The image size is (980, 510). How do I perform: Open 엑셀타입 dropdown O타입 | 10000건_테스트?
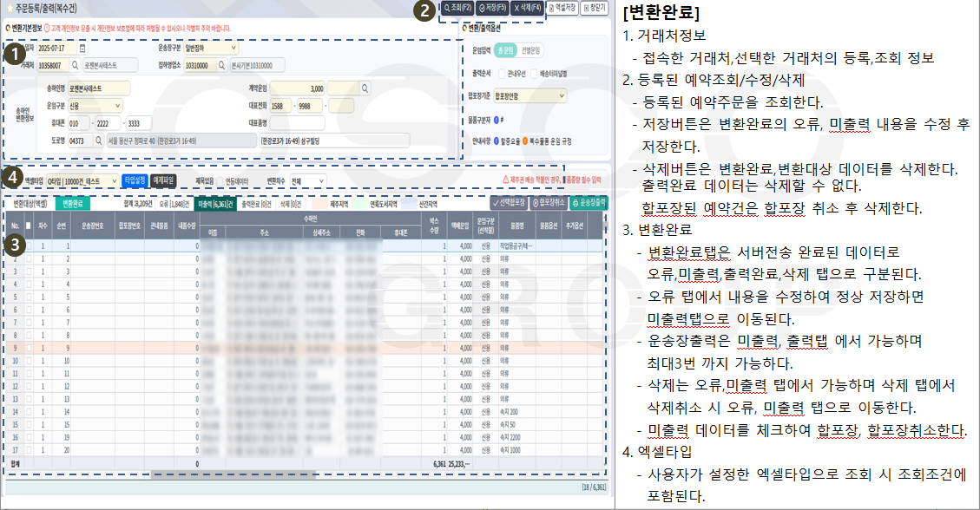pos(82,181)
